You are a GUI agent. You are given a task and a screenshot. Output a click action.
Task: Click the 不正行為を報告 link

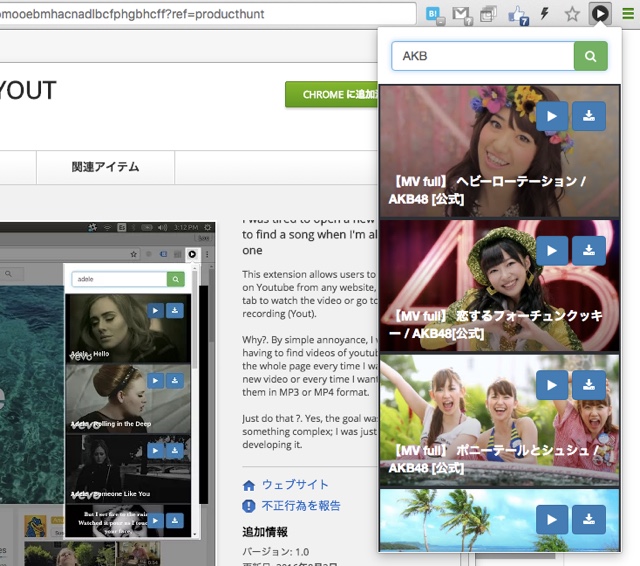pos(301,506)
